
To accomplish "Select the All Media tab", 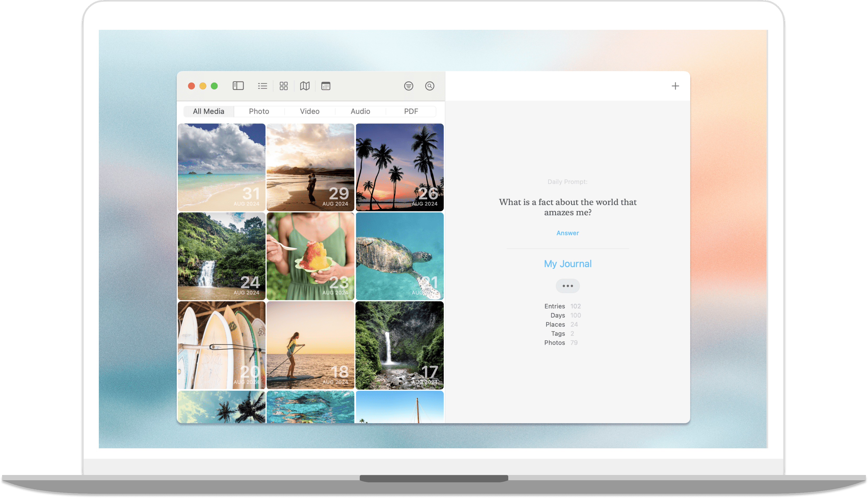I will (x=209, y=111).
